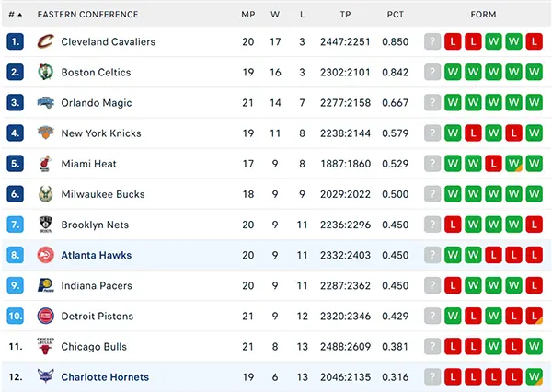
Task: Click the Cavaliers upcoming match question-mark badge
Action: [432, 41]
